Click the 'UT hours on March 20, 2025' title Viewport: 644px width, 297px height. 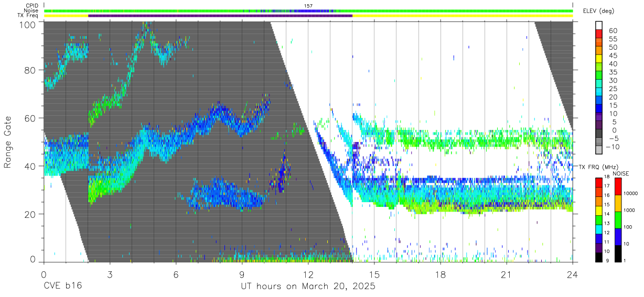click(x=308, y=287)
